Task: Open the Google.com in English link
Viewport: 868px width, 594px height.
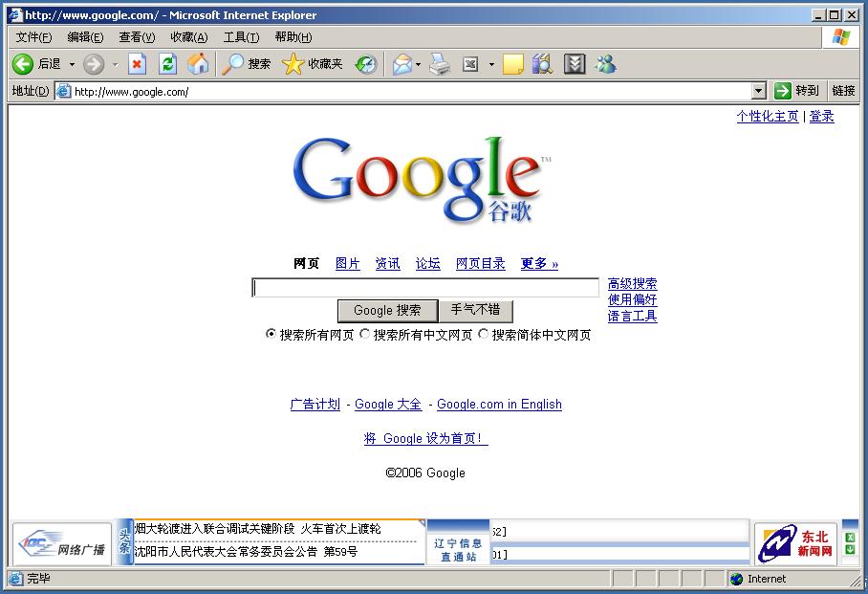Action: [499, 405]
